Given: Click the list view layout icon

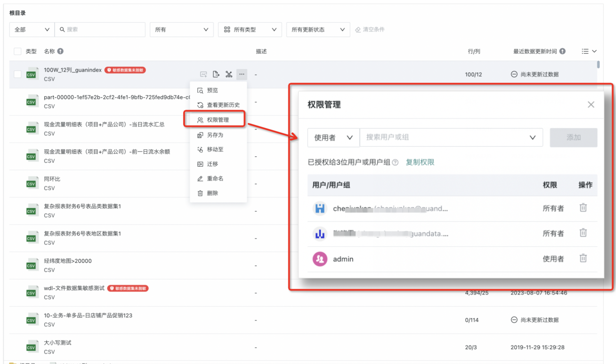Looking at the screenshot, I should [x=585, y=51].
